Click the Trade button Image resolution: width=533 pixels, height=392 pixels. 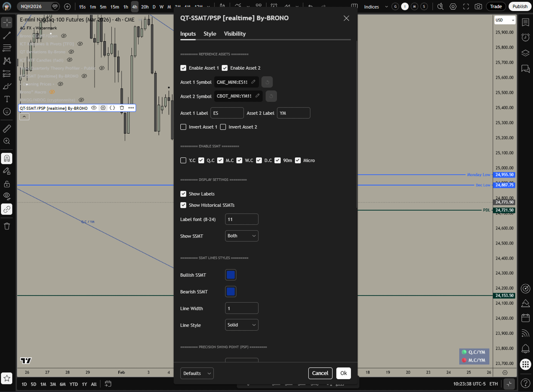point(496,7)
